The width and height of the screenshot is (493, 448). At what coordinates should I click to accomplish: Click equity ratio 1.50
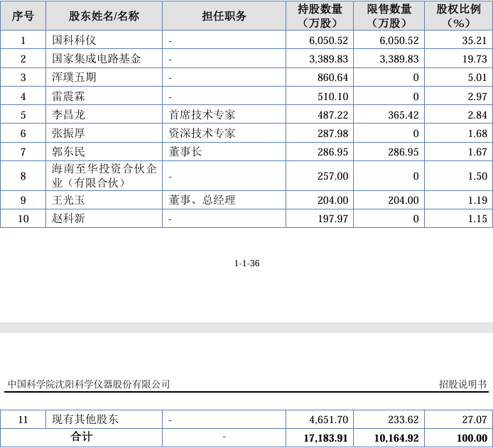click(x=477, y=176)
